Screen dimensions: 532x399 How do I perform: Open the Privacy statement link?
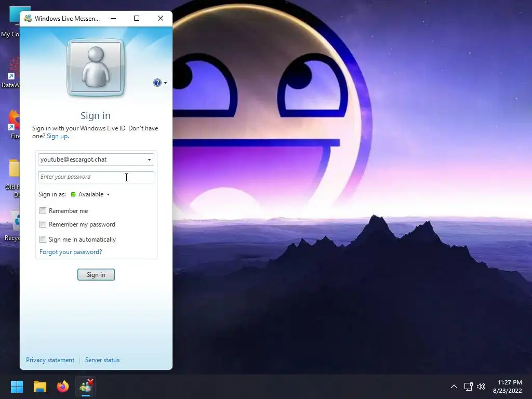coord(50,360)
